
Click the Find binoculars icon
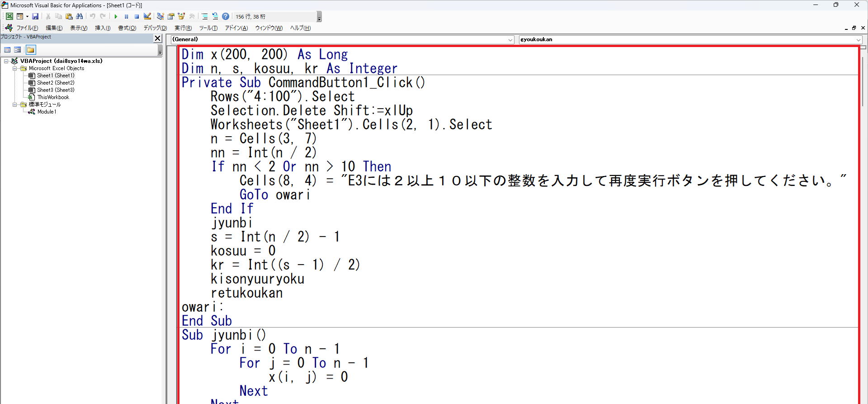point(80,16)
